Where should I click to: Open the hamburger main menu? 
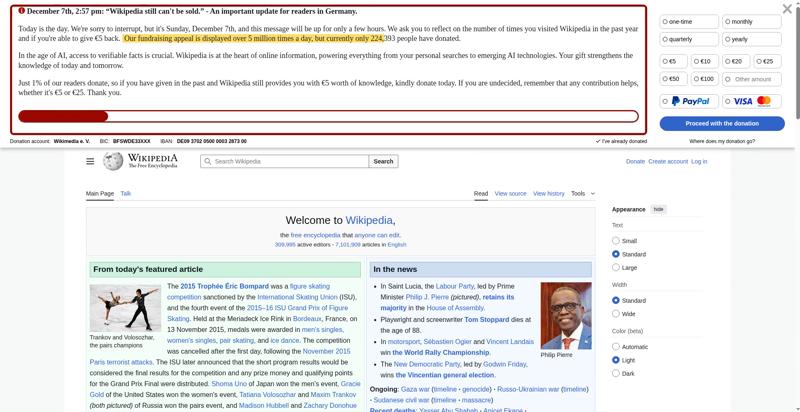click(90, 161)
